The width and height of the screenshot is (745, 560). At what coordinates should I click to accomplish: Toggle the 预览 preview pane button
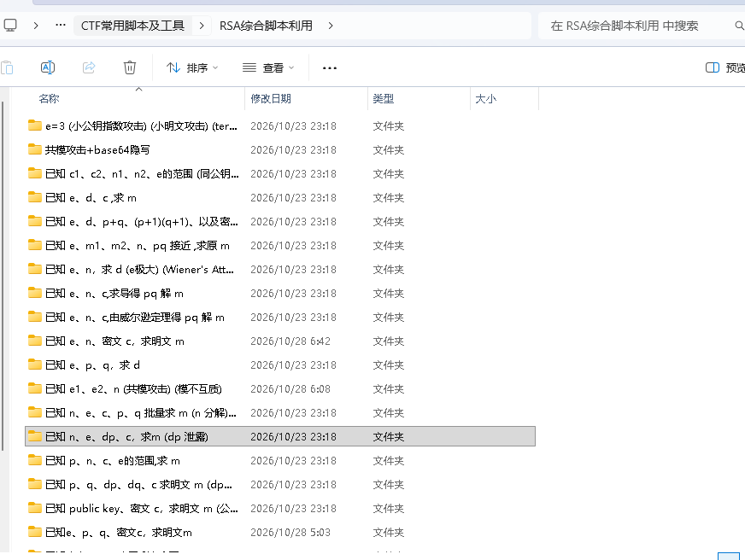point(725,67)
